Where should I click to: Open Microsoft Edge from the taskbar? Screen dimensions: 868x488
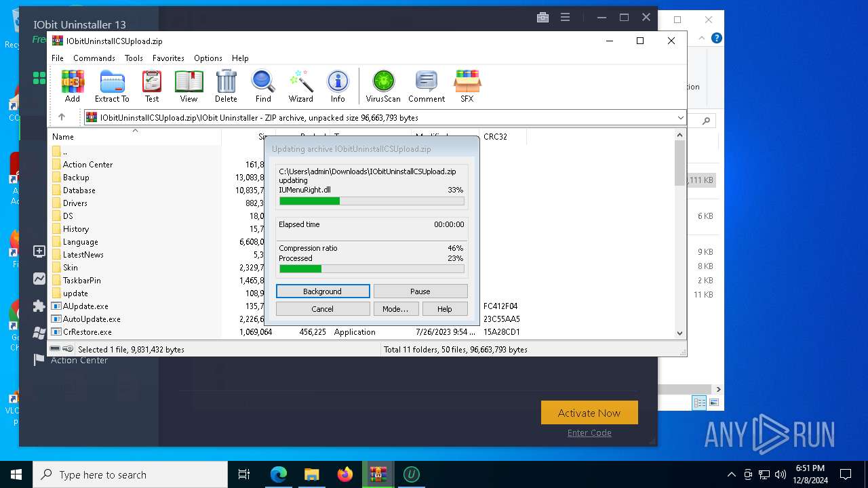pyautogui.click(x=279, y=474)
